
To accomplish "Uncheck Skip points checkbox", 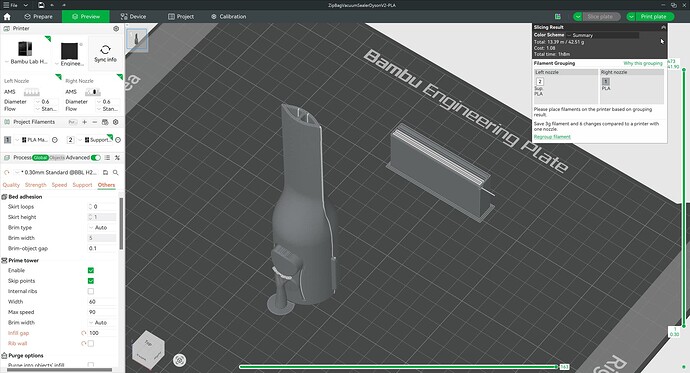I will [91, 281].
